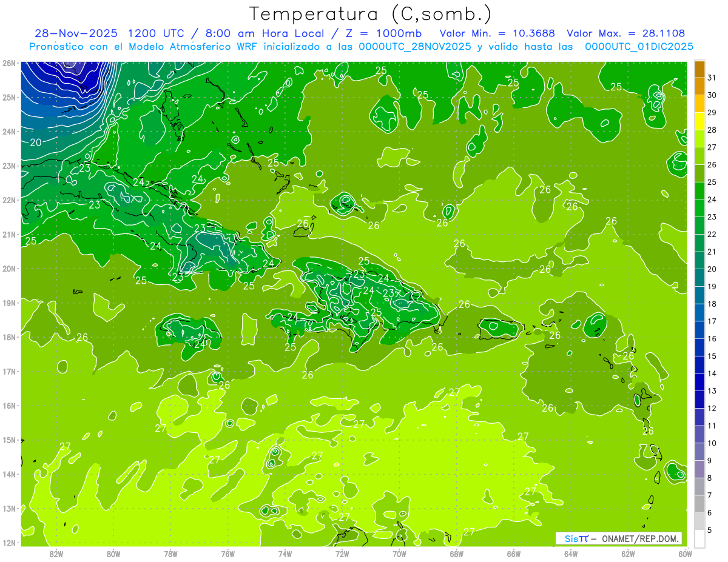728x562 pixels.
Task: Click the "68W" longitude axis label
Action: (457, 554)
